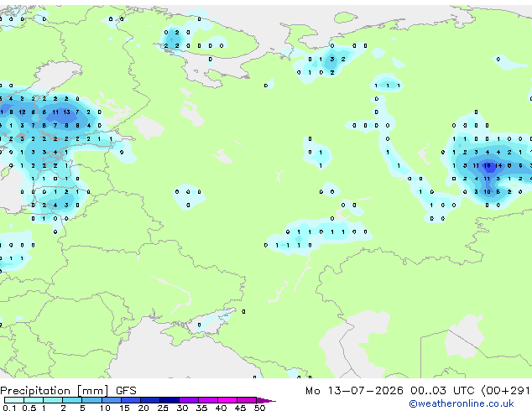Open the weatheronline.co.uk copyright link
This screenshot has height=411, width=532.
(462, 403)
